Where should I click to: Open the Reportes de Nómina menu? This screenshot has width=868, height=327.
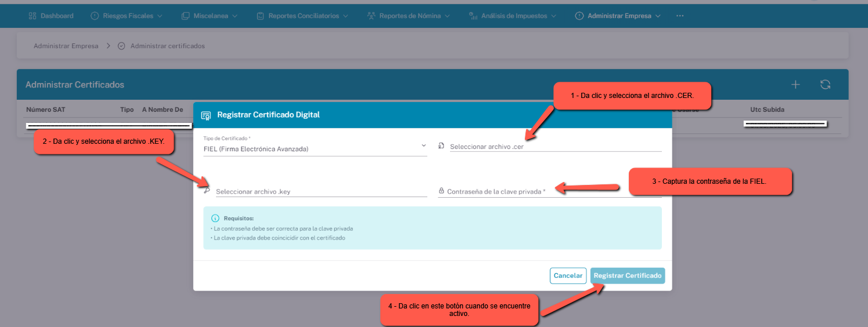[409, 16]
